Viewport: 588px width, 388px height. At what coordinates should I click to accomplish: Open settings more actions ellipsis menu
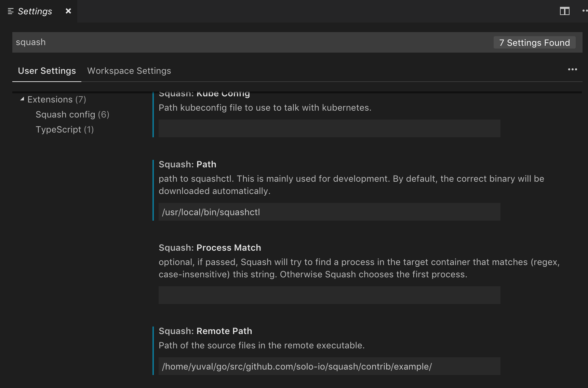(573, 69)
